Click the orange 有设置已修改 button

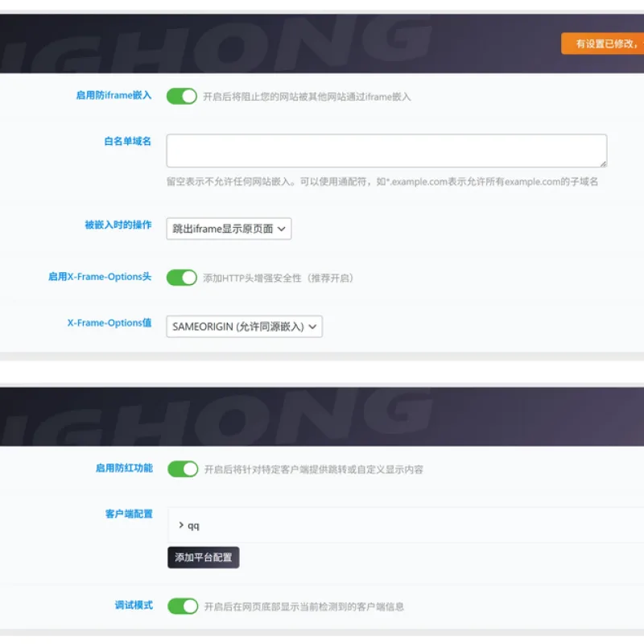602,43
